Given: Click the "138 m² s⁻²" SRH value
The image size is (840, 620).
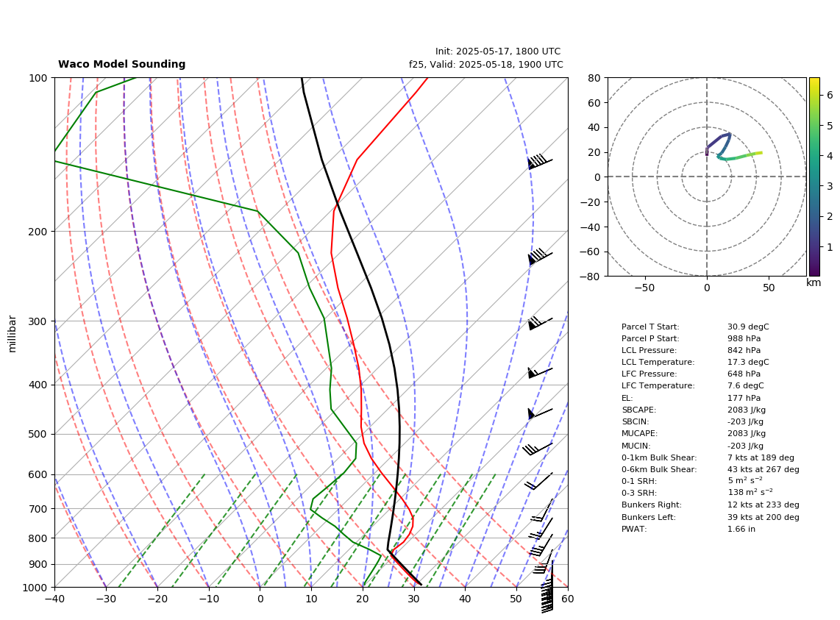Looking at the screenshot, I should [750, 492].
